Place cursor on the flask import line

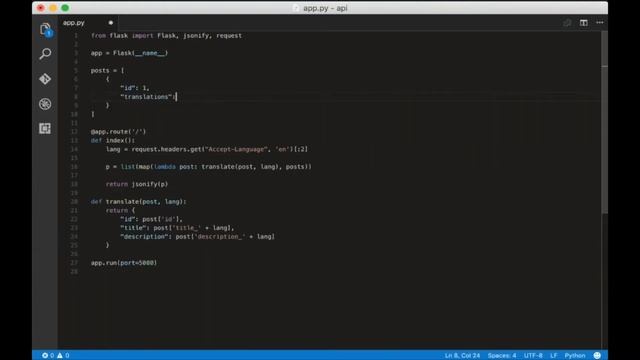tap(166, 36)
